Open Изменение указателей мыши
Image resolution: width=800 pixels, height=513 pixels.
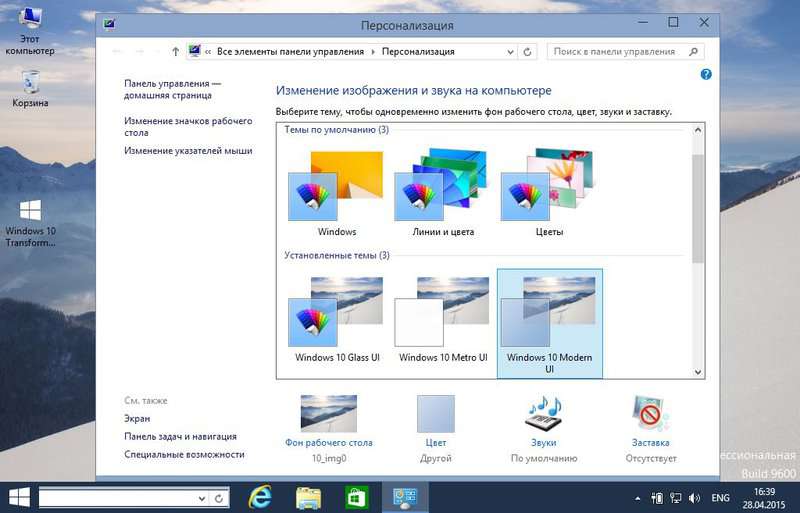(x=188, y=151)
